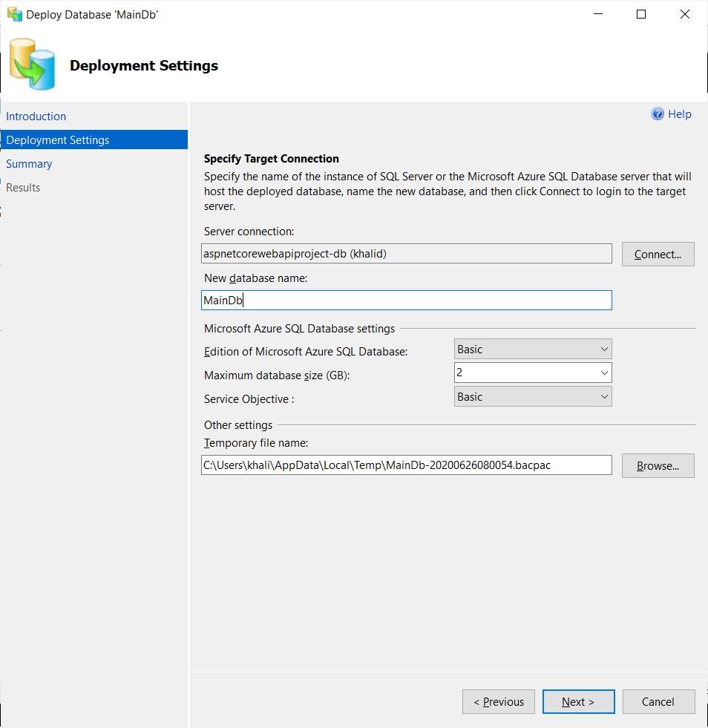This screenshot has height=728, width=708.
Task: Proceed with the Next > button
Action: tap(578, 701)
